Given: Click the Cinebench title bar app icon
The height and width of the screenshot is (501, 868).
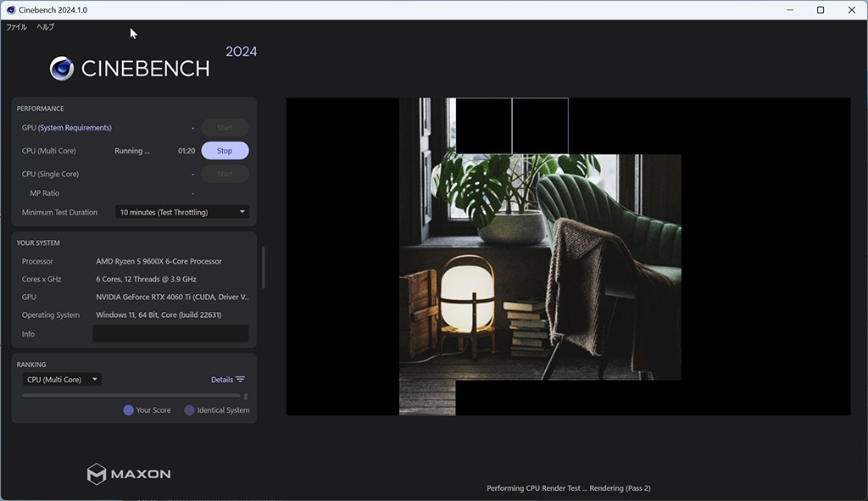Looking at the screenshot, I should click(10, 10).
